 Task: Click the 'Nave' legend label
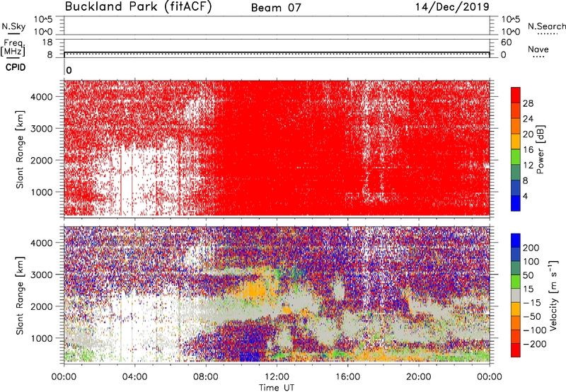coord(538,50)
